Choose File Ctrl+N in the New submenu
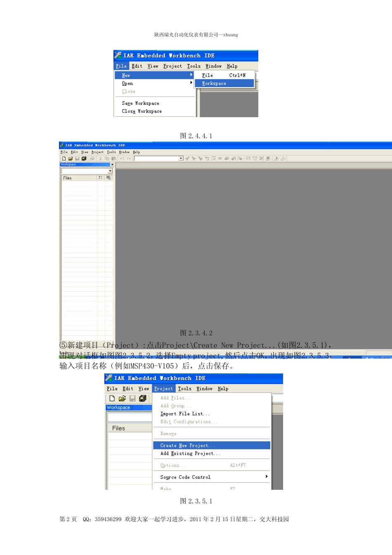This screenshot has width=392, height=555. [x=224, y=75]
